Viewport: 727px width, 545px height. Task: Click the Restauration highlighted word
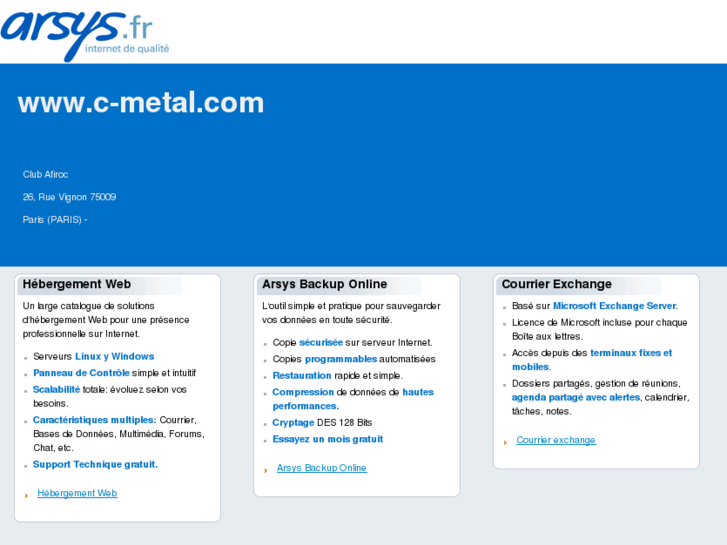[302, 376]
